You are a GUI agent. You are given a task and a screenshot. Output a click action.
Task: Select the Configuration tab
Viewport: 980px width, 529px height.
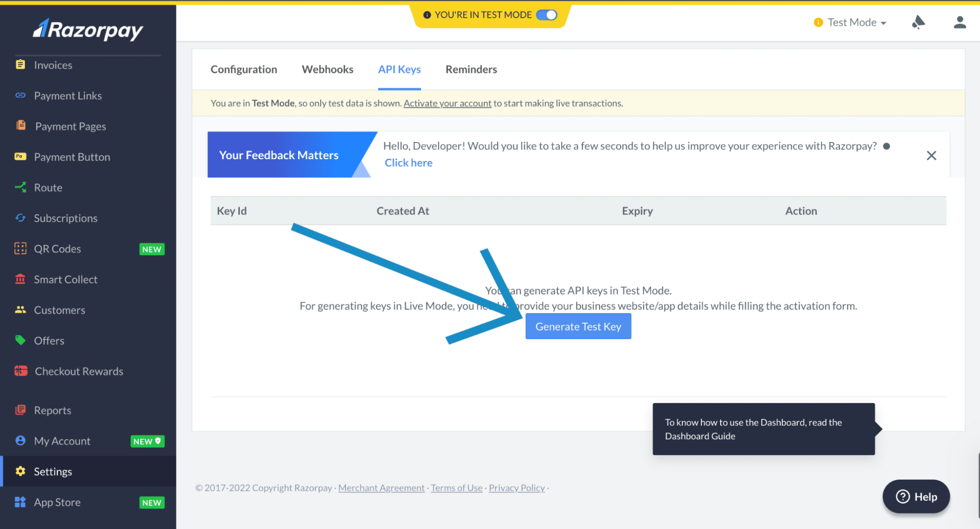point(244,69)
